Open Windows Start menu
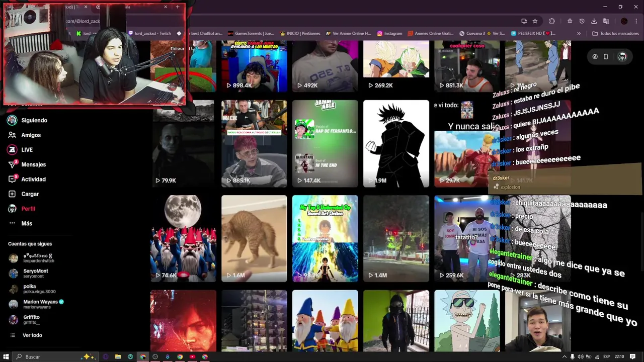This screenshot has height=362, width=644. 6,356
